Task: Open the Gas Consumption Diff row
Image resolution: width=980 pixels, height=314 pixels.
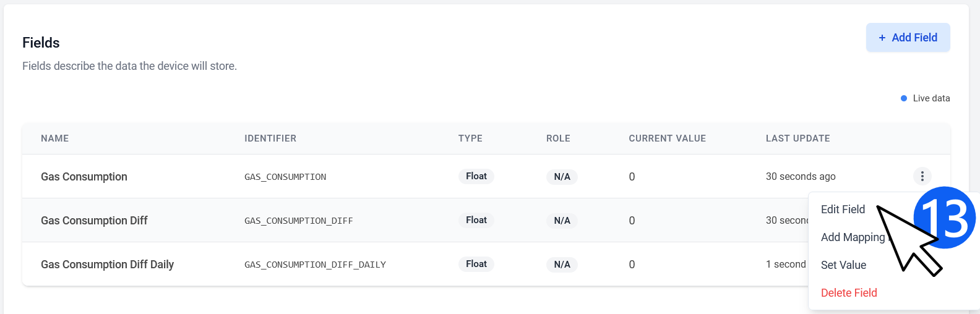Action: pyautogui.click(x=415, y=220)
